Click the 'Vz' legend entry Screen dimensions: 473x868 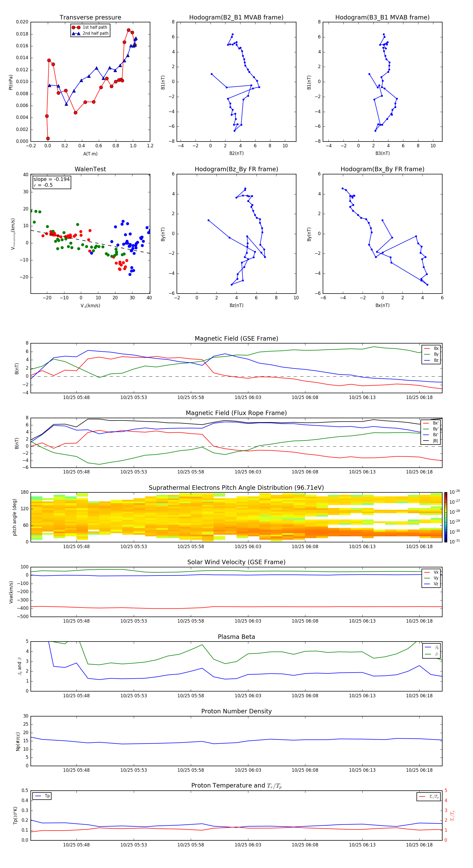pos(431,584)
